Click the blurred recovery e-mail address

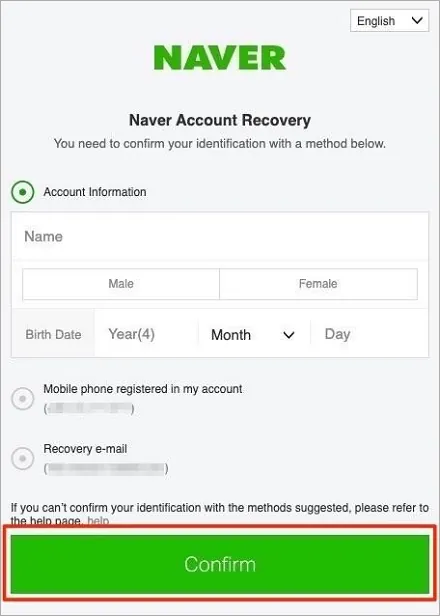(x=106, y=468)
